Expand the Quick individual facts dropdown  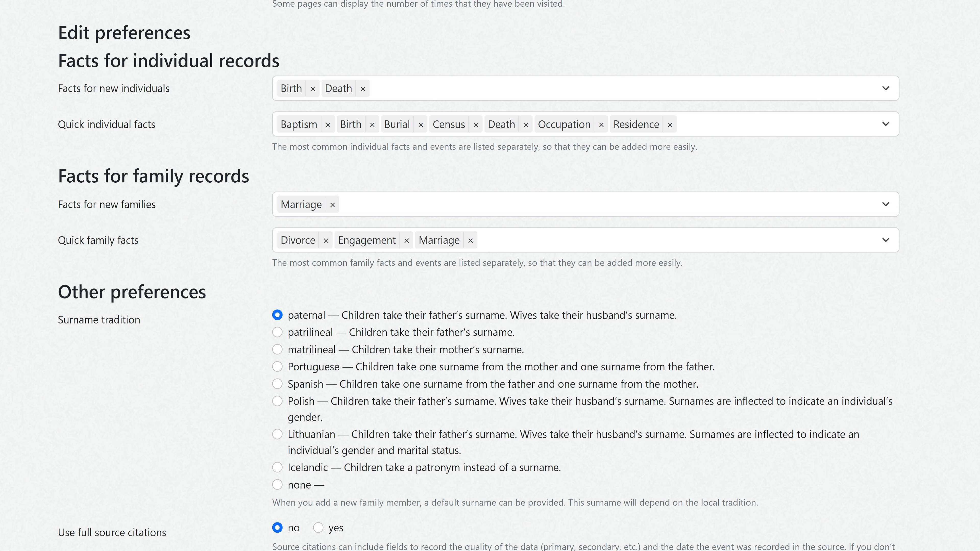pos(887,124)
